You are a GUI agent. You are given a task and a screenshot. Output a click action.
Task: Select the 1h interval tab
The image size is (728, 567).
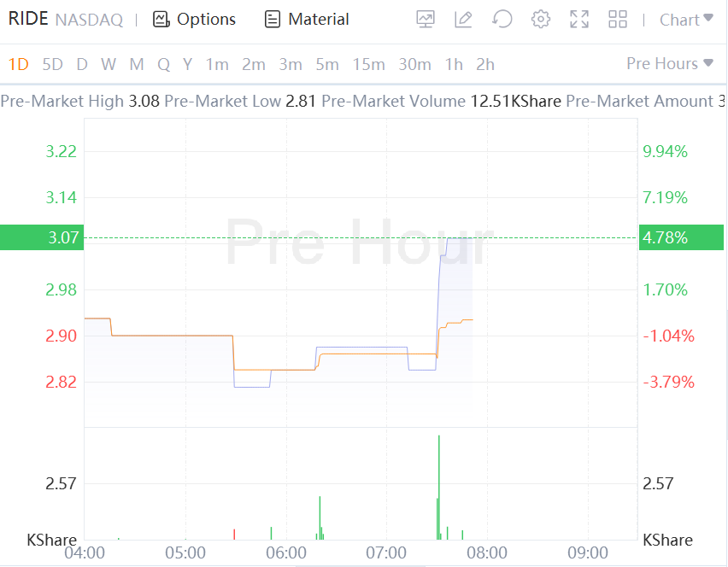click(x=454, y=64)
